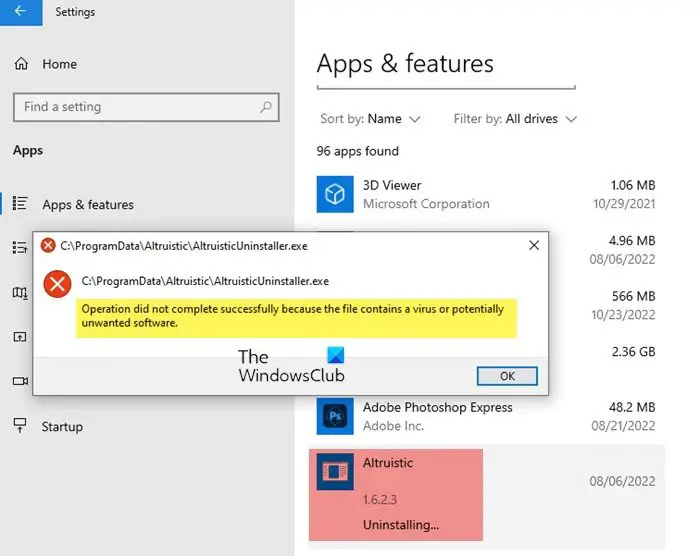Click the back arrow in Settings
The height and width of the screenshot is (556, 700).
click(x=21, y=11)
